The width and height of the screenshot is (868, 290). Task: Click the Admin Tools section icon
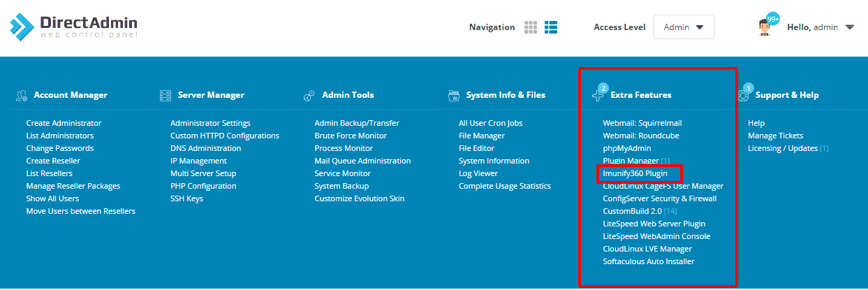pyautogui.click(x=309, y=95)
